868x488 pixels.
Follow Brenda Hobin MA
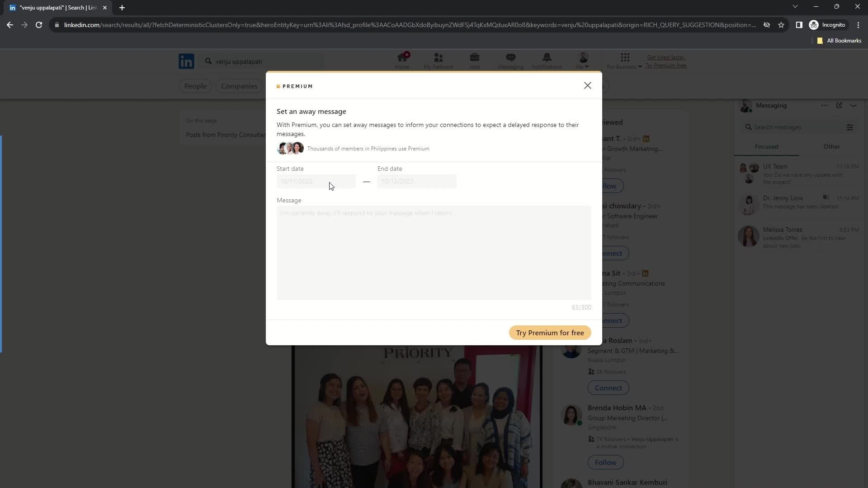pos(605,462)
